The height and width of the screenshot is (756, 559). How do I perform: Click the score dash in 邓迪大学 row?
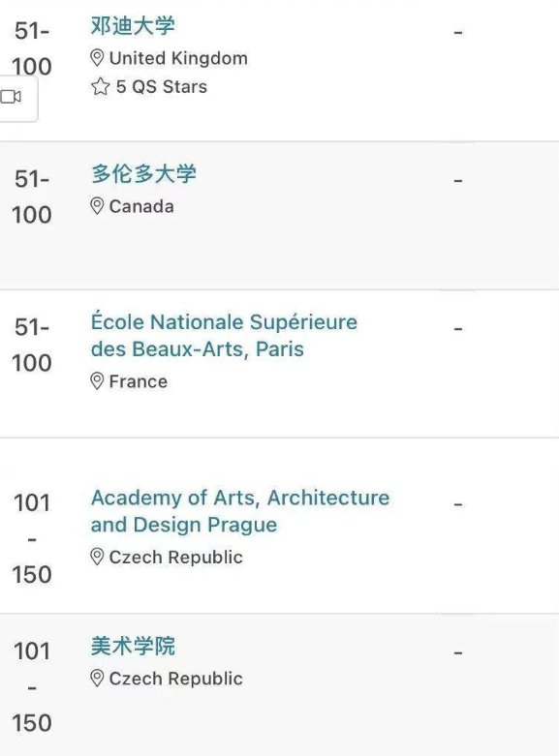click(458, 33)
